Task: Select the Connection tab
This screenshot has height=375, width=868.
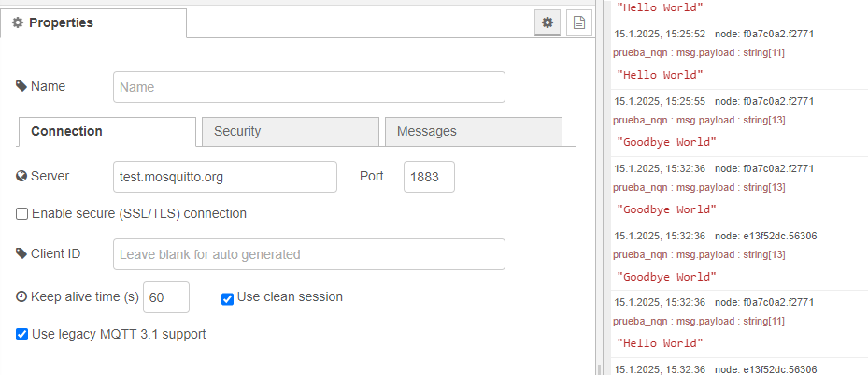Action: click(107, 132)
